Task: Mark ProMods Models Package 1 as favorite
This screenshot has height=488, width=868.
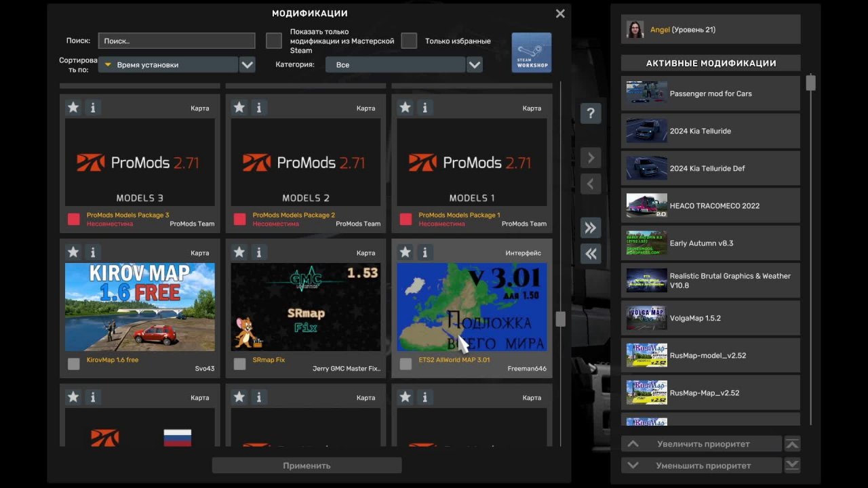Action: (406, 107)
